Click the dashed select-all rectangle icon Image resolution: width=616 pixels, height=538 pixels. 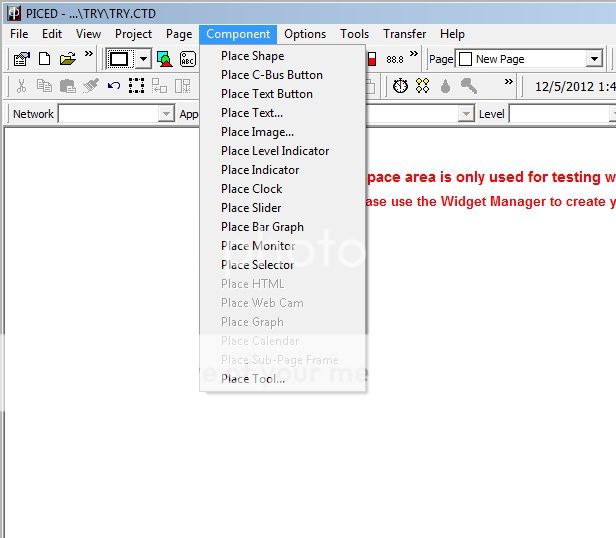point(136,86)
